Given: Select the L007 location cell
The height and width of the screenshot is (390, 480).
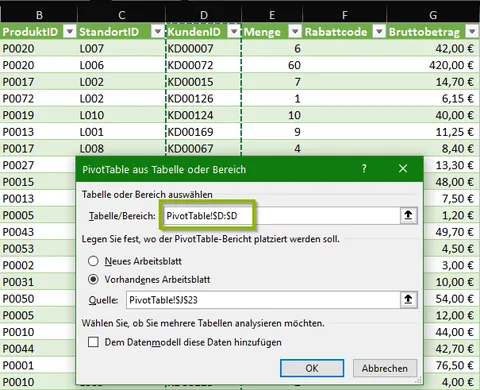Looking at the screenshot, I should pyautogui.click(x=121, y=48).
